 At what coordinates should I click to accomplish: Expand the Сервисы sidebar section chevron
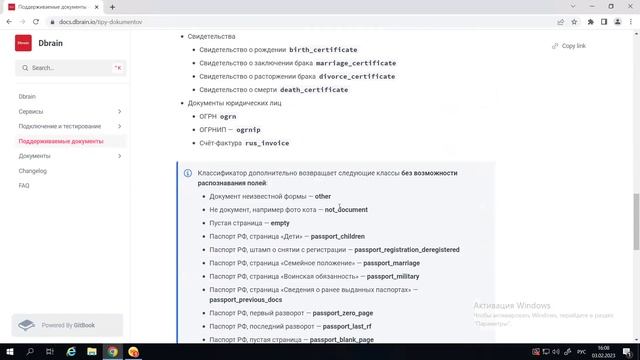click(120, 111)
